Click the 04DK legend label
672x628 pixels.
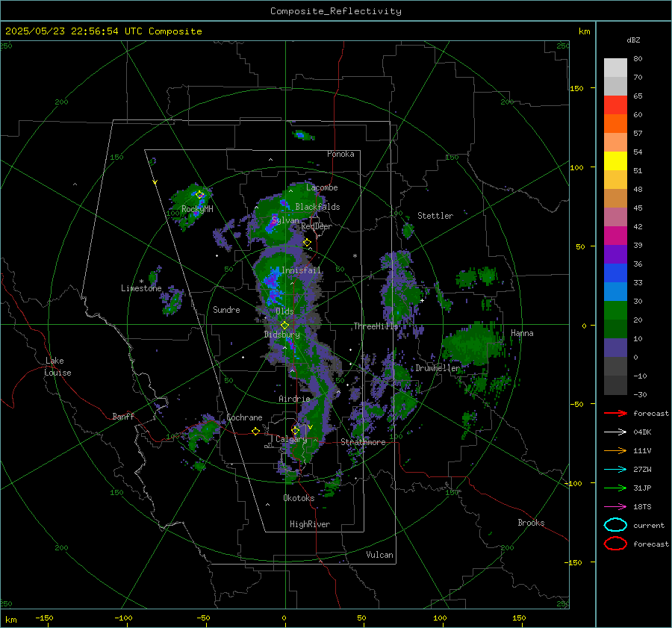tap(642, 432)
